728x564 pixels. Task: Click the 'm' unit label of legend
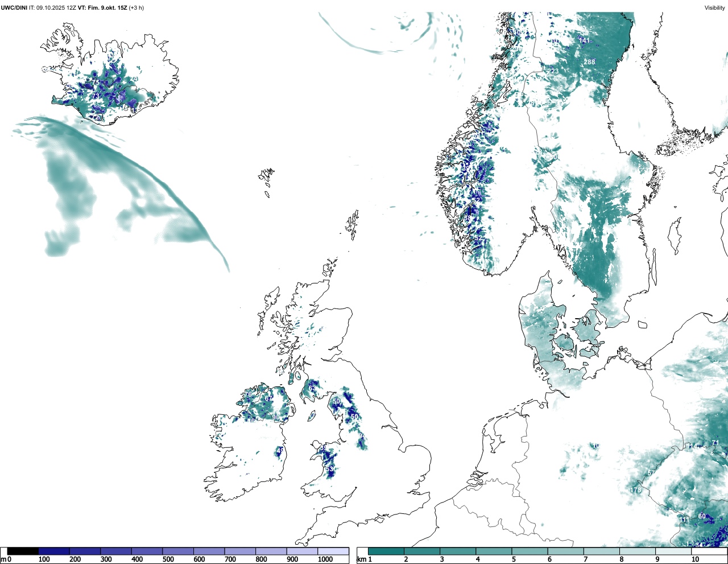(x=3, y=559)
